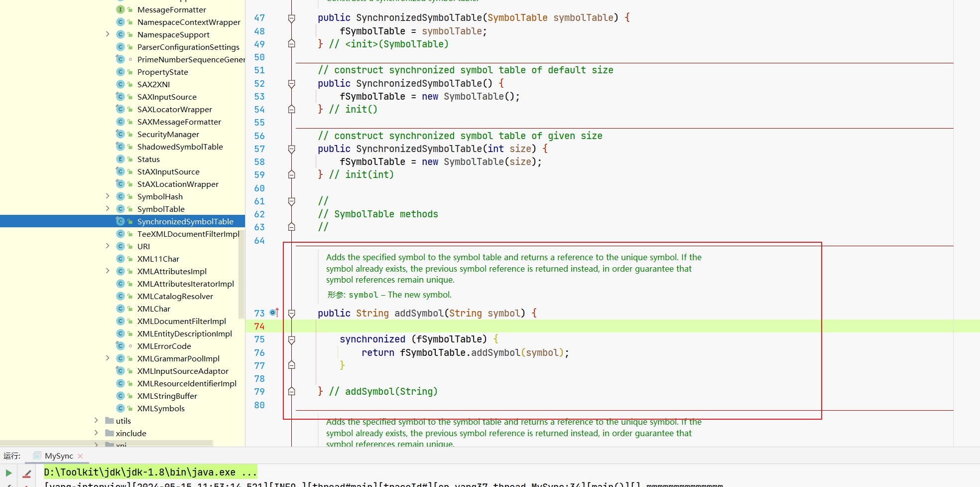980x487 pixels.
Task: Click the XMLErrorCode class icon
Action: 121,346
